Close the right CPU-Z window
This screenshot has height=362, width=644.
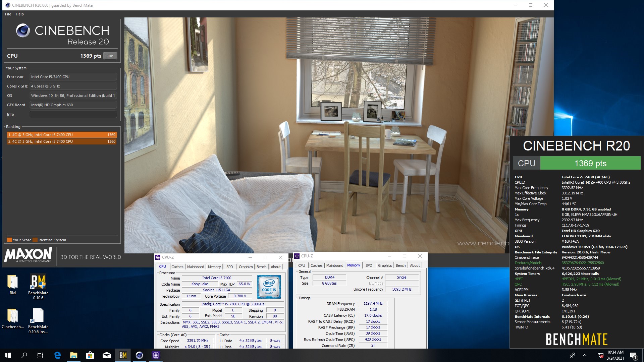[420, 256]
